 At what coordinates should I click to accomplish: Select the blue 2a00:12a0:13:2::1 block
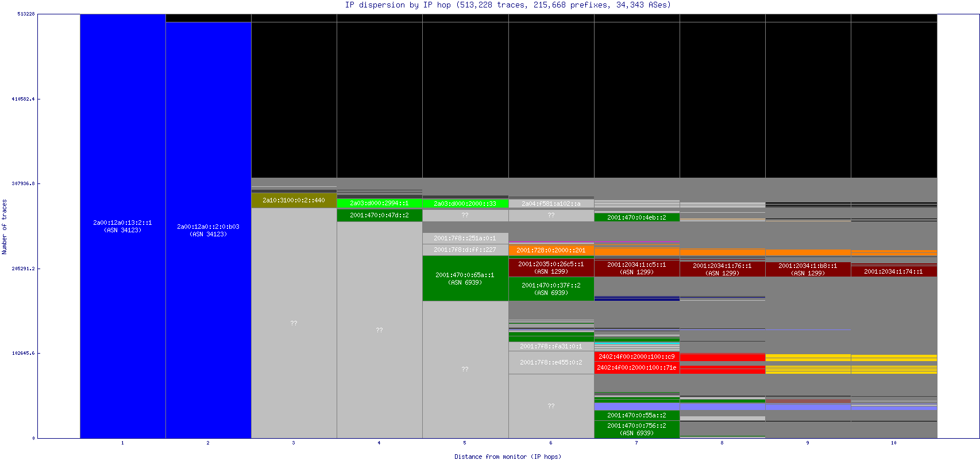tap(122, 226)
